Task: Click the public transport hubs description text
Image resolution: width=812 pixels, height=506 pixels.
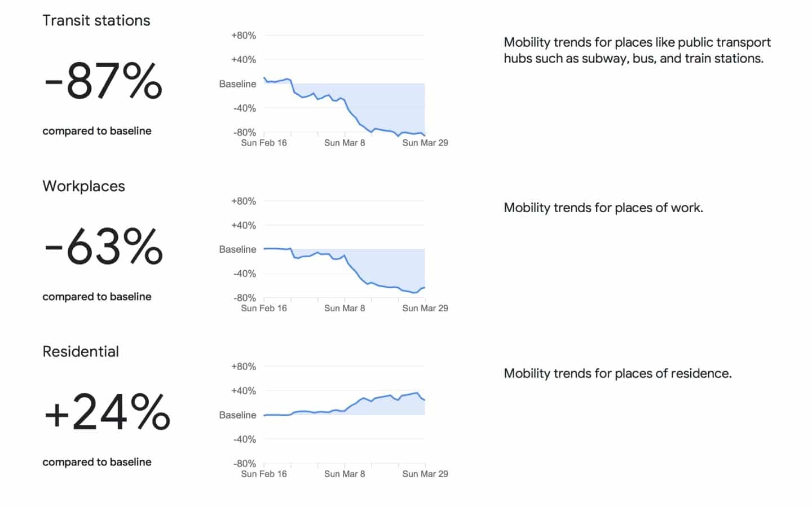Action: (637, 50)
